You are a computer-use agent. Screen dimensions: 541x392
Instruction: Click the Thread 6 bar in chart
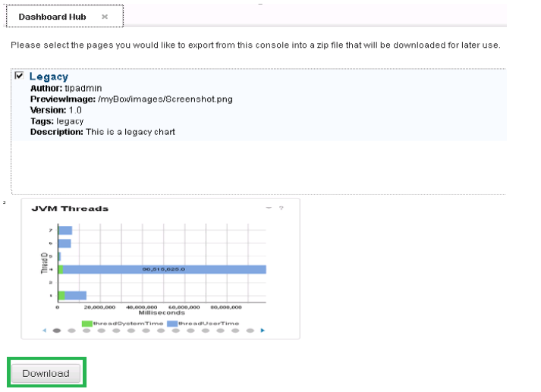pos(64,243)
